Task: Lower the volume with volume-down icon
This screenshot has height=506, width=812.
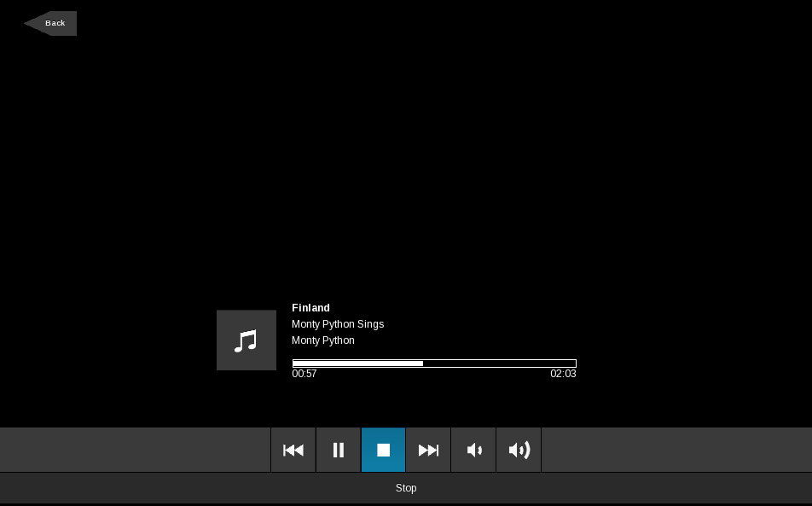Action: point(473,450)
